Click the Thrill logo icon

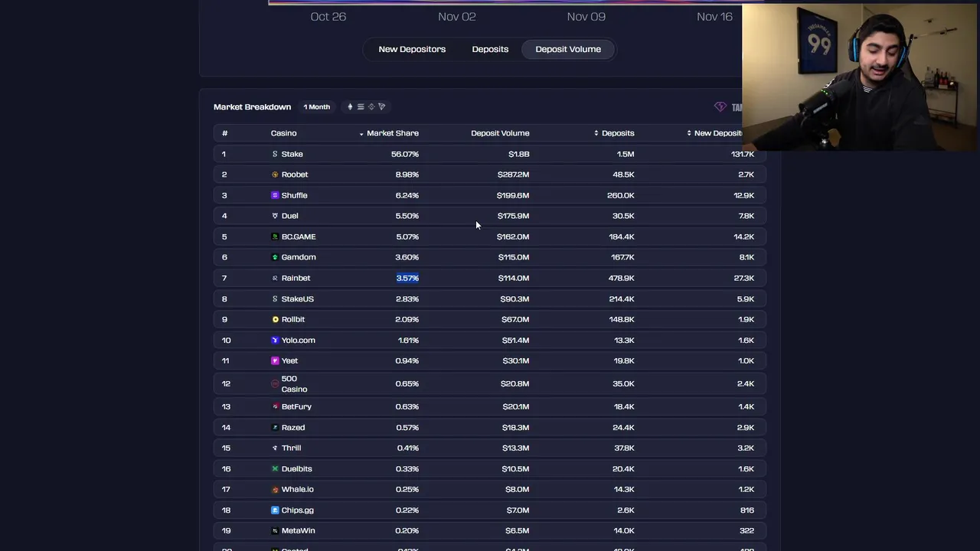275,448
